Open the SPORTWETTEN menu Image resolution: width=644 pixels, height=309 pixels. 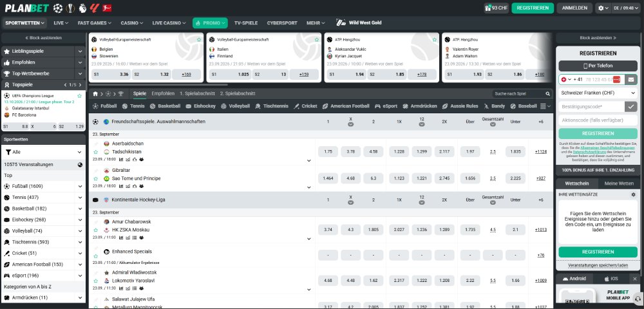24,23
